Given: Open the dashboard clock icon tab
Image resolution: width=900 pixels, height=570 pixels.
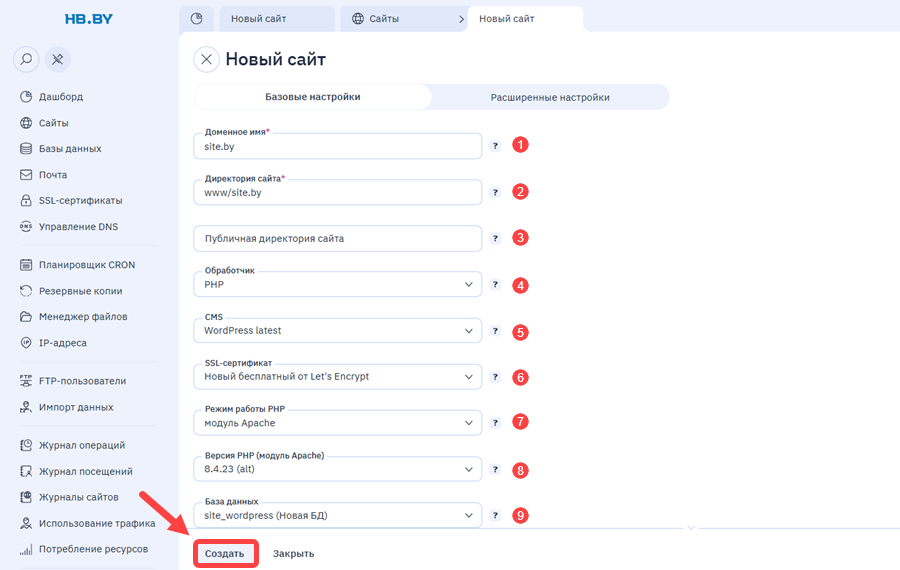Looking at the screenshot, I should [196, 18].
